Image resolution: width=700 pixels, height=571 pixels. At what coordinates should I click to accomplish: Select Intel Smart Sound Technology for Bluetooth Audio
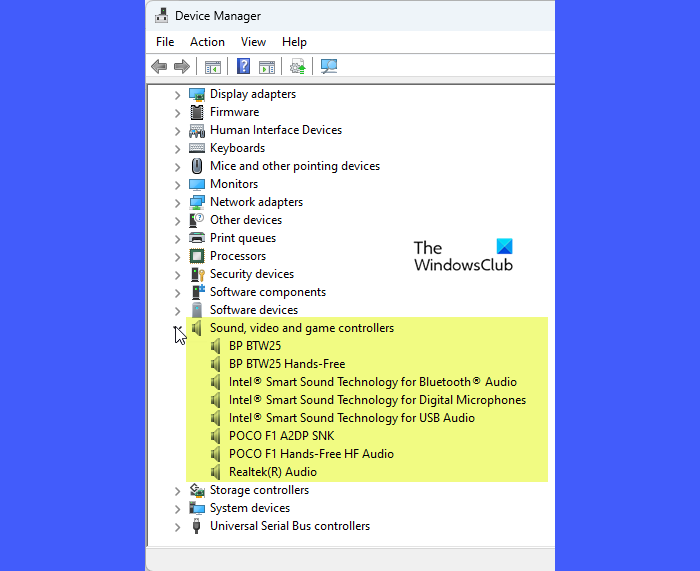(372, 382)
